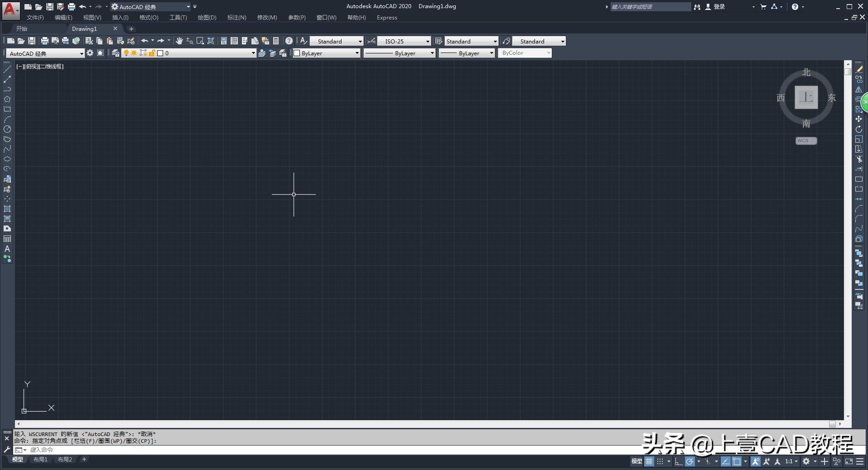Viewport: 868px width, 470px height.
Task: Click 模型 button in status bar
Action: click(637, 461)
